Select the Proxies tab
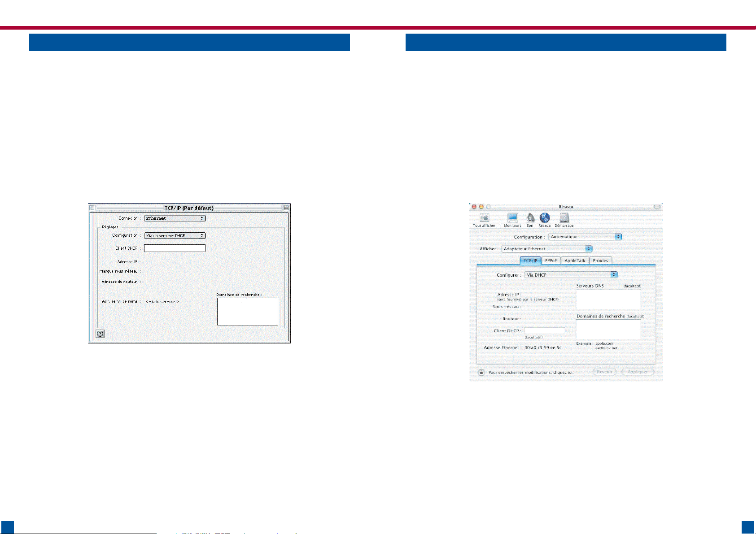Viewport: 756px width, 534px height. pyautogui.click(x=600, y=260)
